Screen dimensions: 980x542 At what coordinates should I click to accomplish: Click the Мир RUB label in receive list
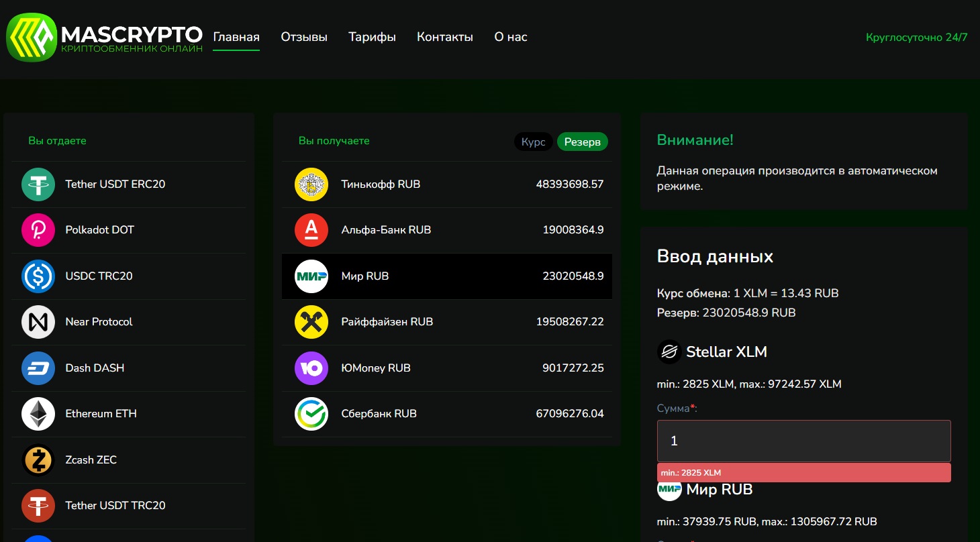365,276
